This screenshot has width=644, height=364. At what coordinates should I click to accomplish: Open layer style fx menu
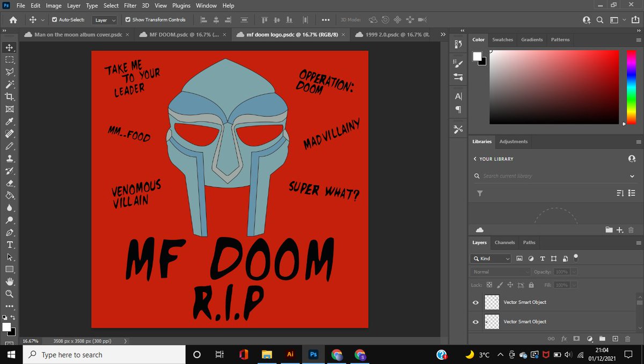564,339
